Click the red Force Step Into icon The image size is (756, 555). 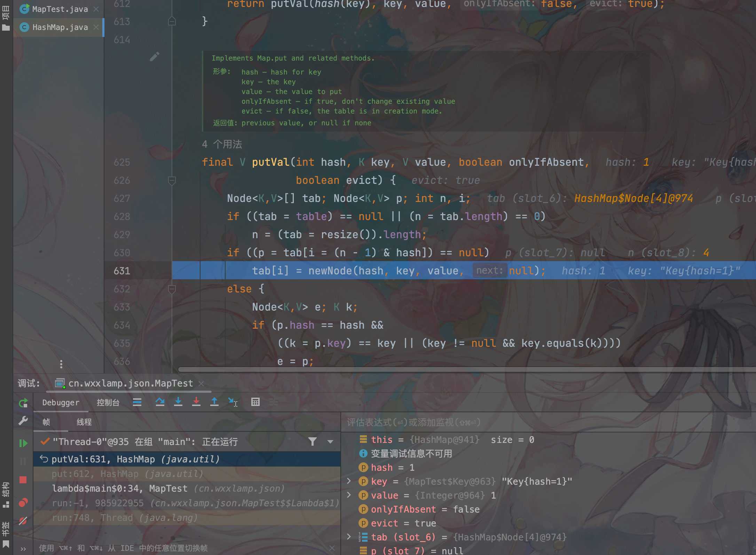point(196,402)
